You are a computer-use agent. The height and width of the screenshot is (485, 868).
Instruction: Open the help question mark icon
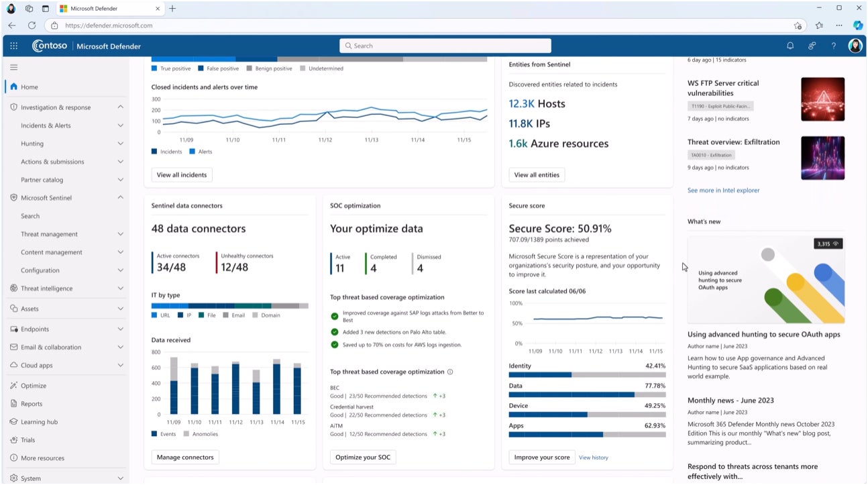point(834,46)
